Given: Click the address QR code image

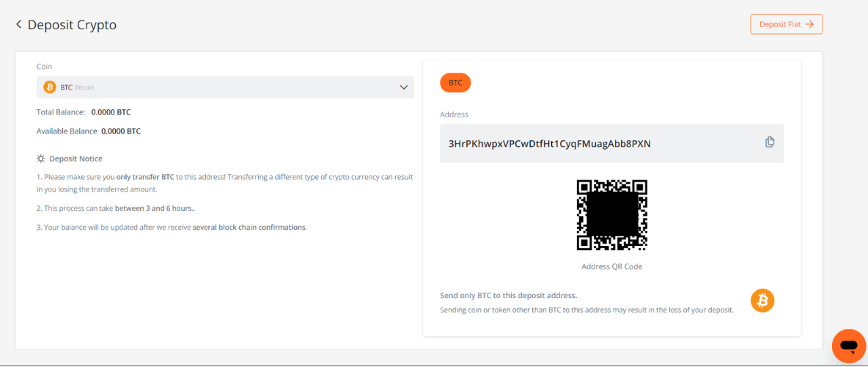Looking at the screenshot, I should (x=611, y=214).
